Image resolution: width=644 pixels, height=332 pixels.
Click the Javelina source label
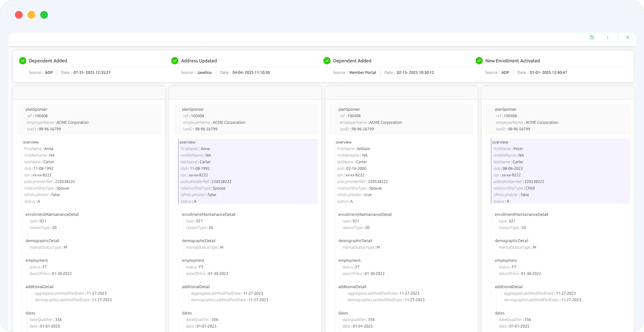point(204,72)
